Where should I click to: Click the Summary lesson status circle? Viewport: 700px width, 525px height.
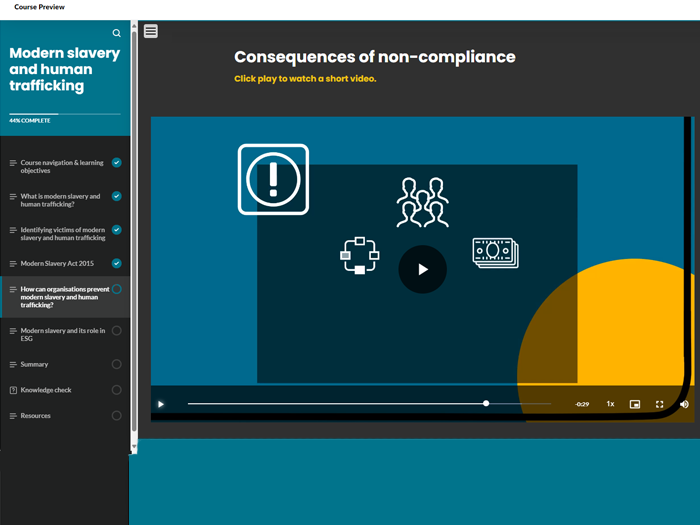[x=117, y=364]
